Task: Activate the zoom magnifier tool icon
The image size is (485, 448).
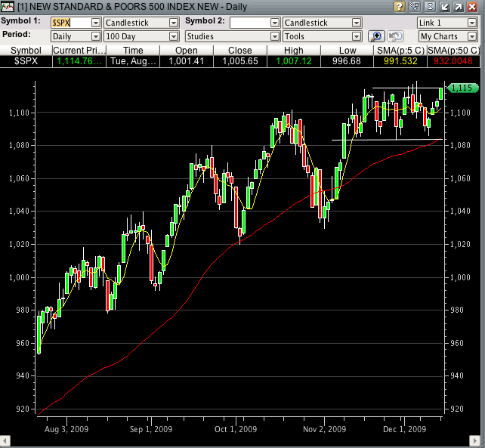Action: (376, 36)
